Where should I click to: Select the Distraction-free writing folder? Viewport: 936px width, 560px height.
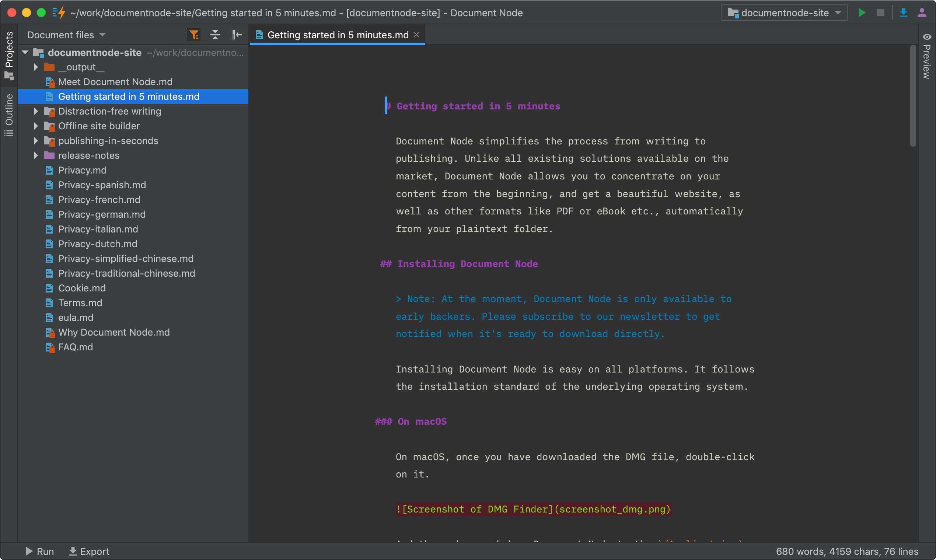pyautogui.click(x=133, y=111)
